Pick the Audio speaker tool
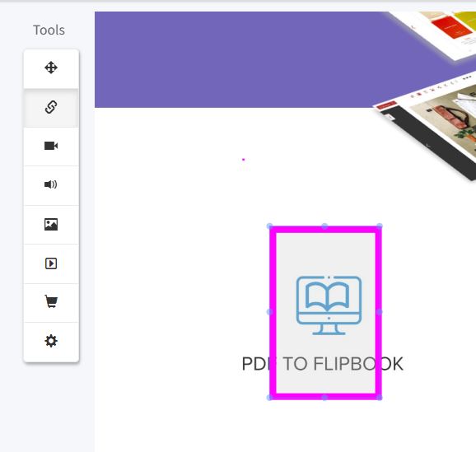 pos(51,184)
